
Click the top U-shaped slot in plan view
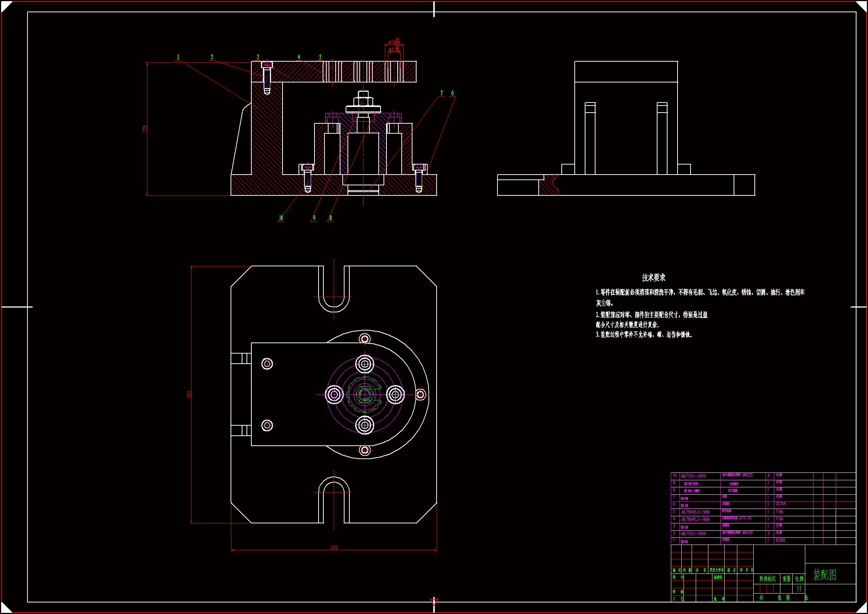click(334, 291)
